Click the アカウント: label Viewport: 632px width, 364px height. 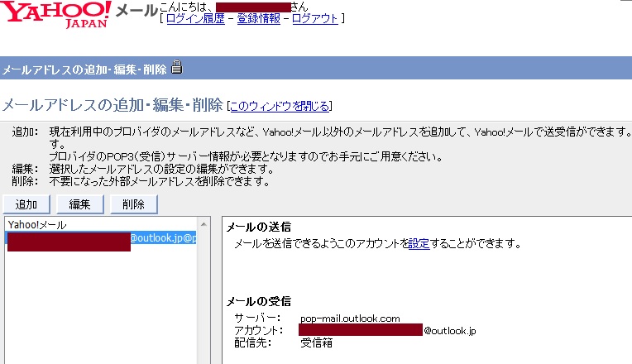[259, 331]
